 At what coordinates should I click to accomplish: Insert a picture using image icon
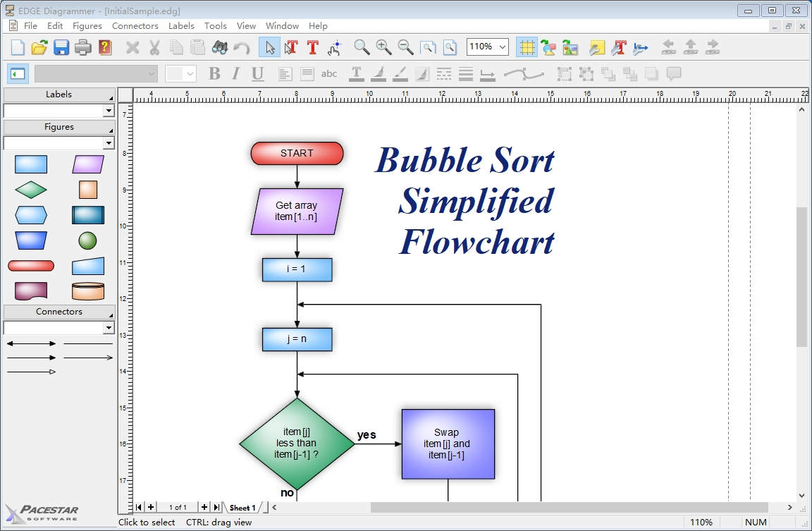570,48
